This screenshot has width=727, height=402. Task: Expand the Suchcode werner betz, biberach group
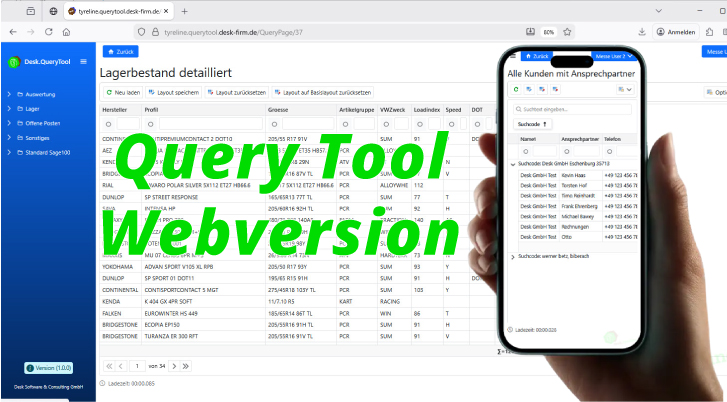click(513, 256)
